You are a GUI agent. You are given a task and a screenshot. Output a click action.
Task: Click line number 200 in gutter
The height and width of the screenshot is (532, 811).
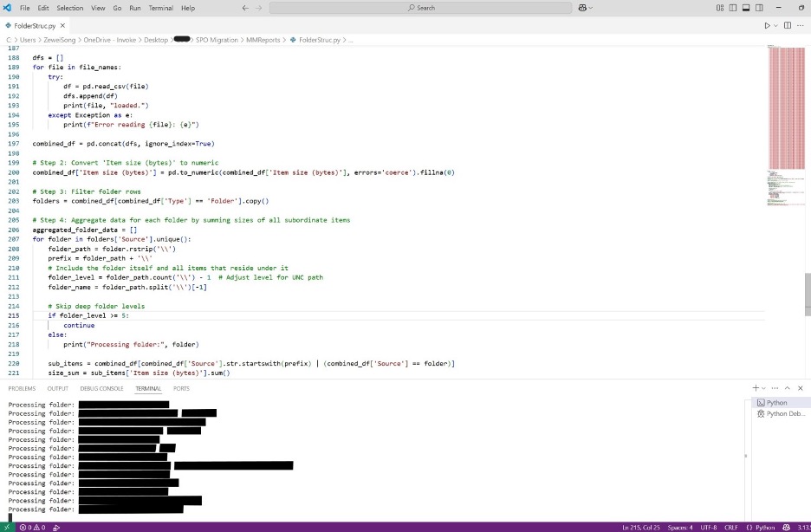click(x=14, y=172)
